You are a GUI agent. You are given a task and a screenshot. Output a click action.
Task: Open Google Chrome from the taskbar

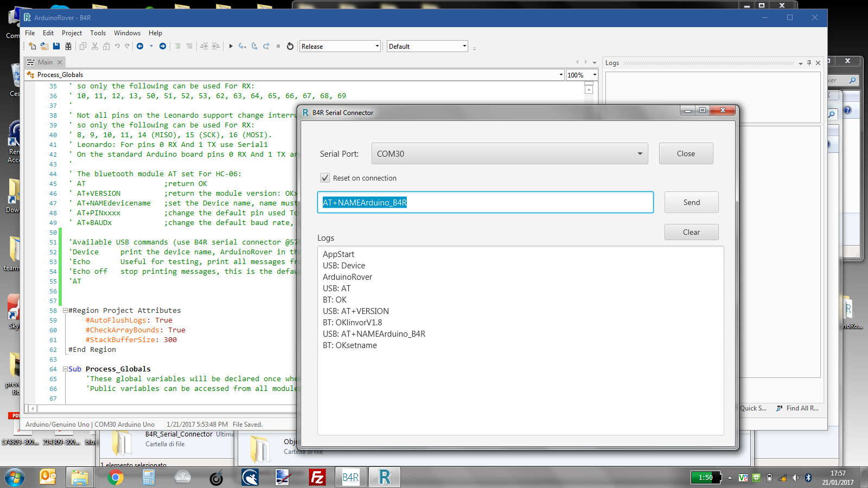coord(115,477)
